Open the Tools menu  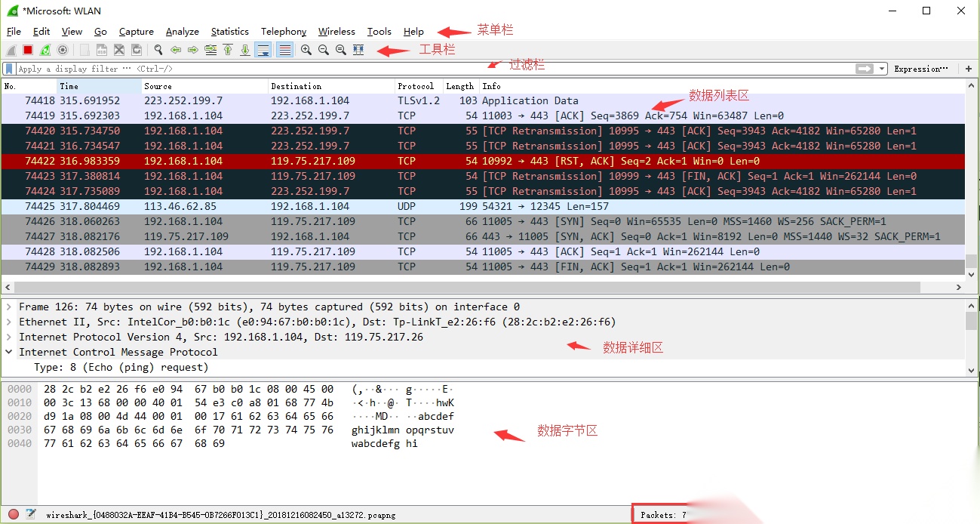pyautogui.click(x=379, y=32)
